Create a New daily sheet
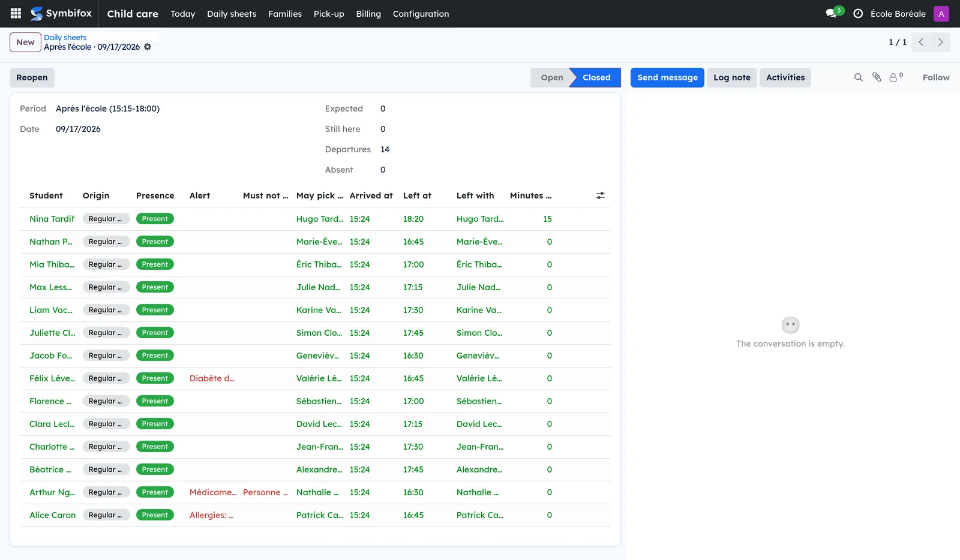 click(x=25, y=42)
